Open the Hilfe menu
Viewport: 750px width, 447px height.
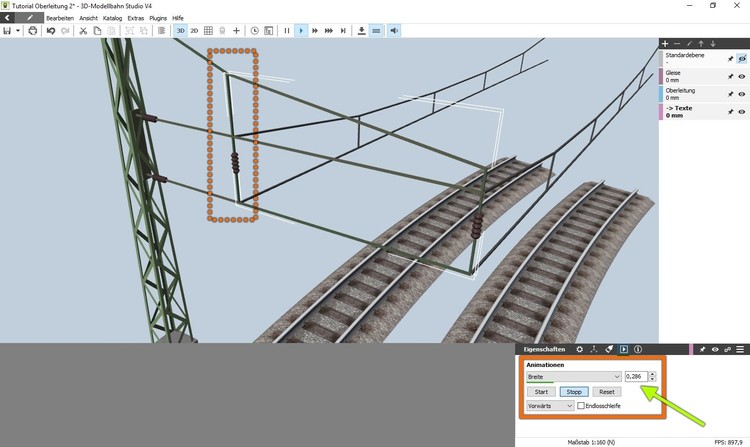coord(178,18)
